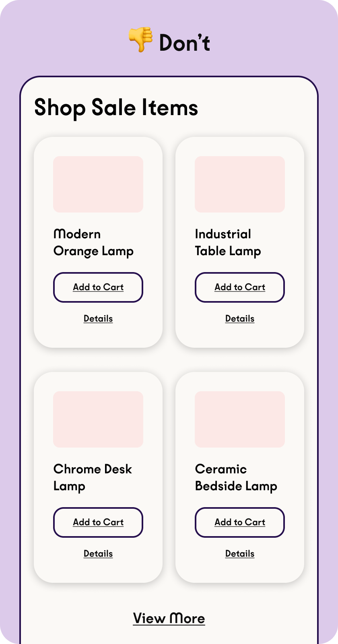This screenshot has height=644, width=338.
Task: Click the Chrome Desk Lamp title
Action: (x=93, y=478)
